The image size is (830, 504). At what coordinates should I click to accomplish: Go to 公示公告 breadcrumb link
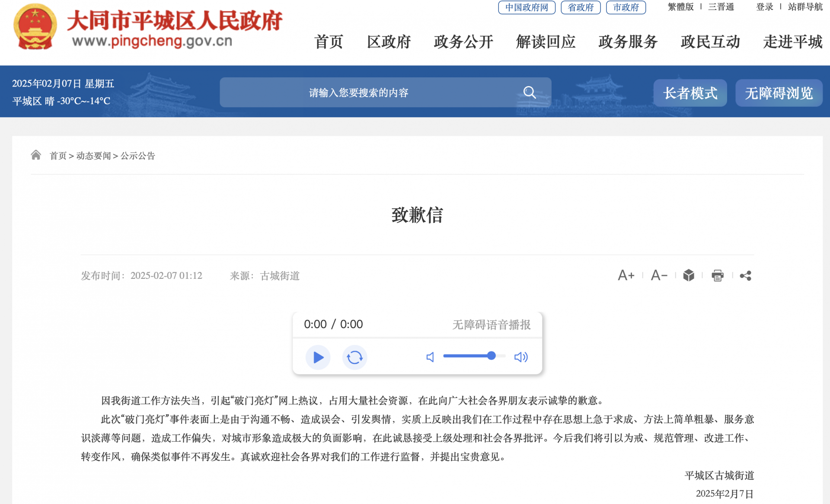pos(138,156)
